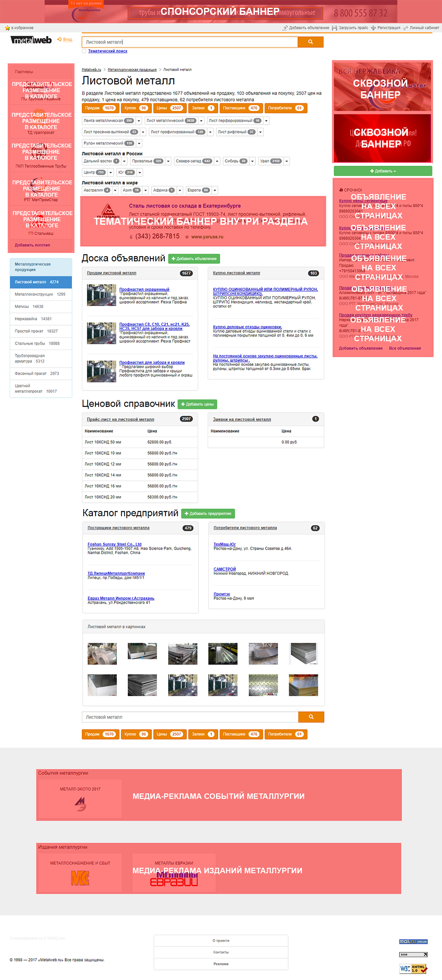This screenshot has width=442, height=980.
Task: Switch to the top 'Поставщики 476' tab
Action: click(x=240, y=108)
